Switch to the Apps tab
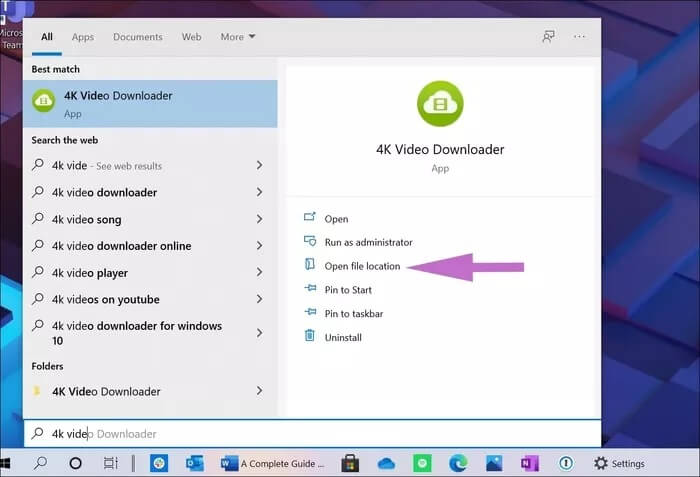The image size is (700, 477). [83, 37]
